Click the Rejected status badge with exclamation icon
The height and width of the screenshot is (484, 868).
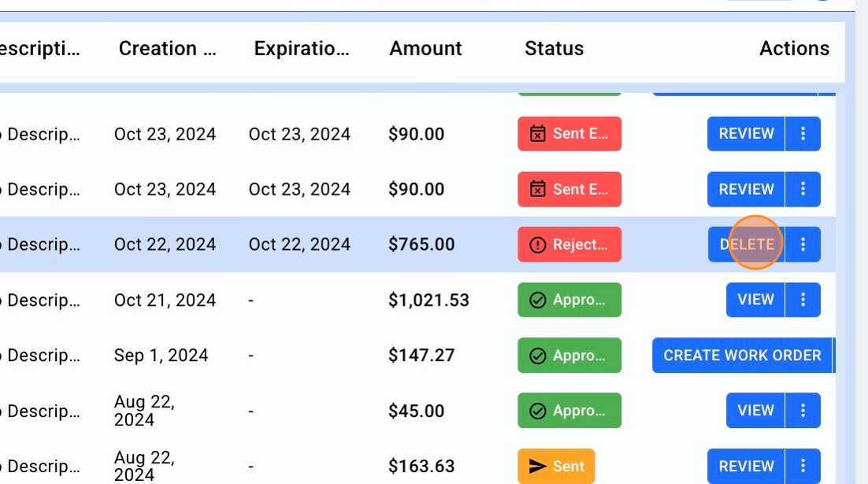tap(569, 244)
